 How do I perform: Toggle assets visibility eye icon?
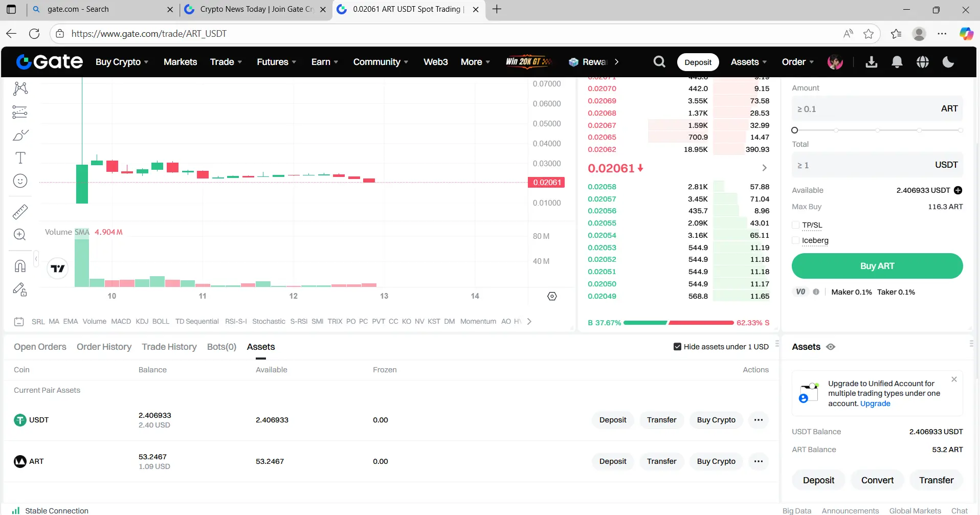[831, 347]
